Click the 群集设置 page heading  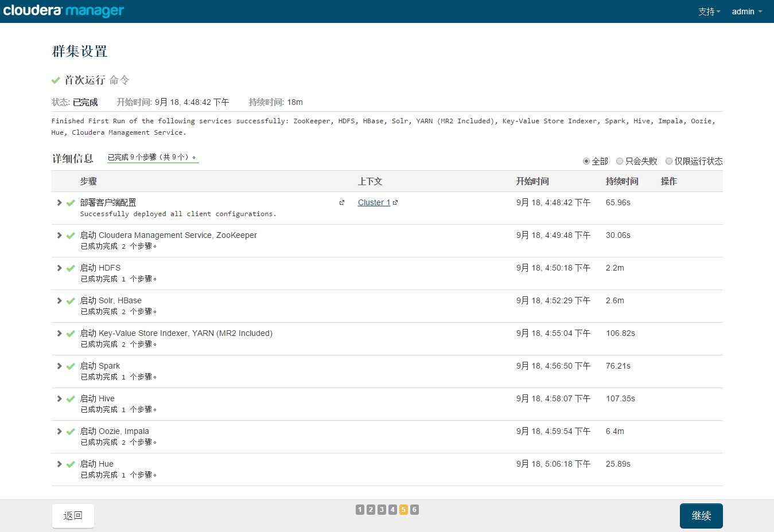[x=80, y=52]
